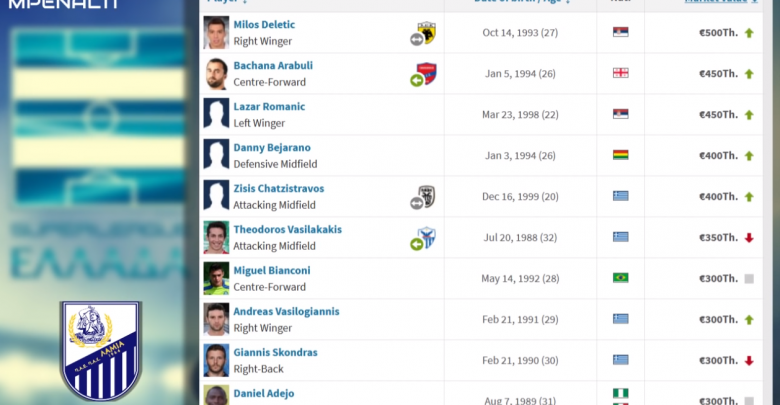780x405 pixels.
Task: Click the blue club crest beside Theodoros Vasilakakis
Action: pos(426,237)
